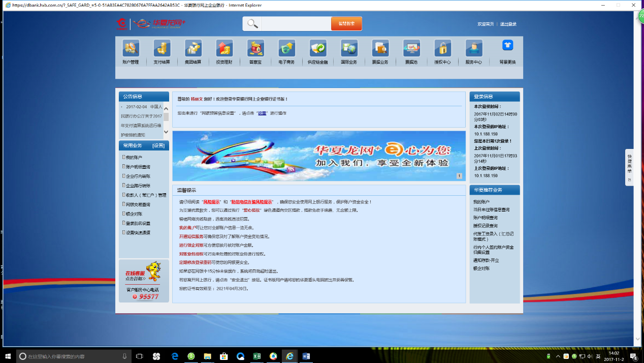Open 银企对账 in 常用业务 list
This screenshot has width=644, height=363.
point(134,214)
